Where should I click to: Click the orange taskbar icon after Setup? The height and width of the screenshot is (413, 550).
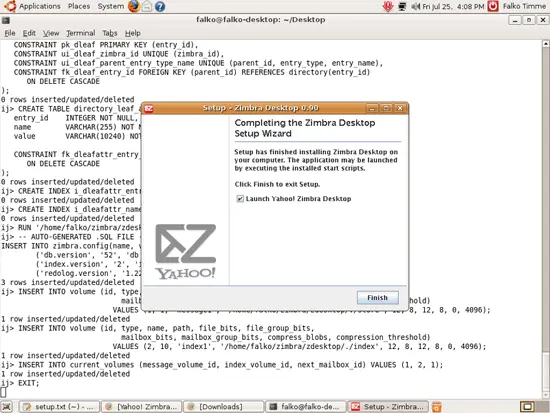click(x=437, y=407)
